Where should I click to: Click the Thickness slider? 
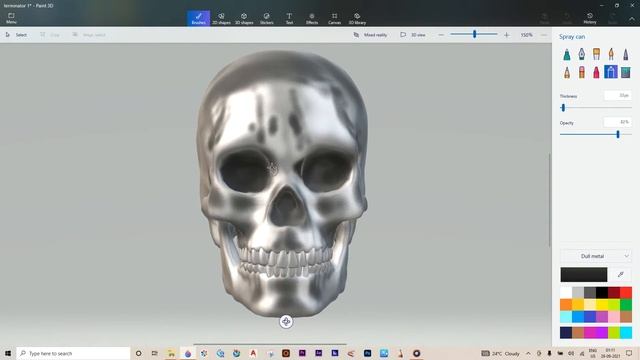point(596,108)
